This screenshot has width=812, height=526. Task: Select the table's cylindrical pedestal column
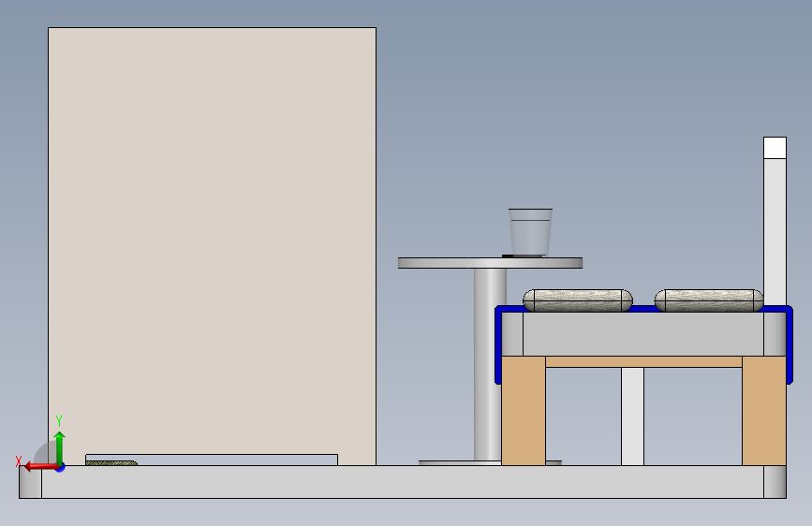tap(487, 364)
